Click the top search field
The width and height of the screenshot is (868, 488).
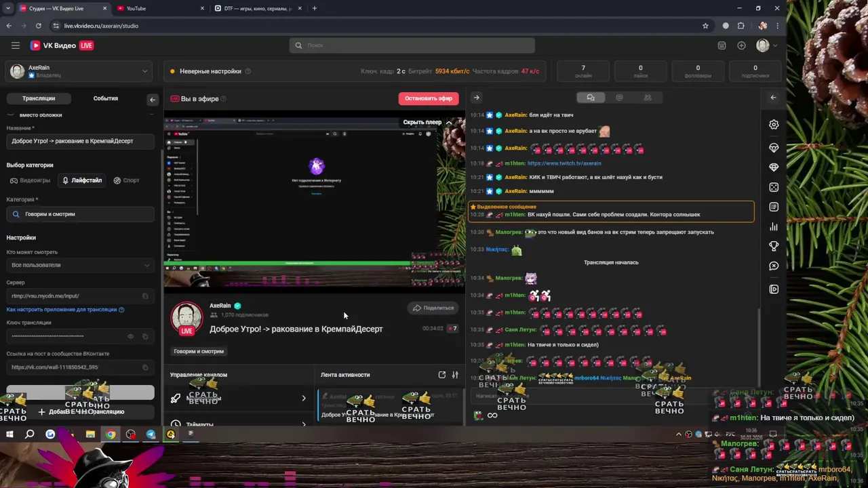[x=412, y=45]
